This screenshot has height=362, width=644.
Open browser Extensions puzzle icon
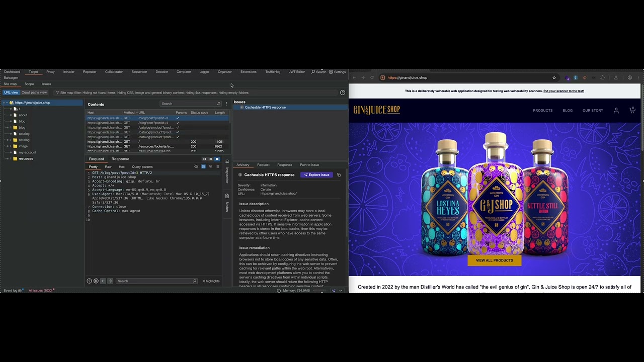[602, 77]
